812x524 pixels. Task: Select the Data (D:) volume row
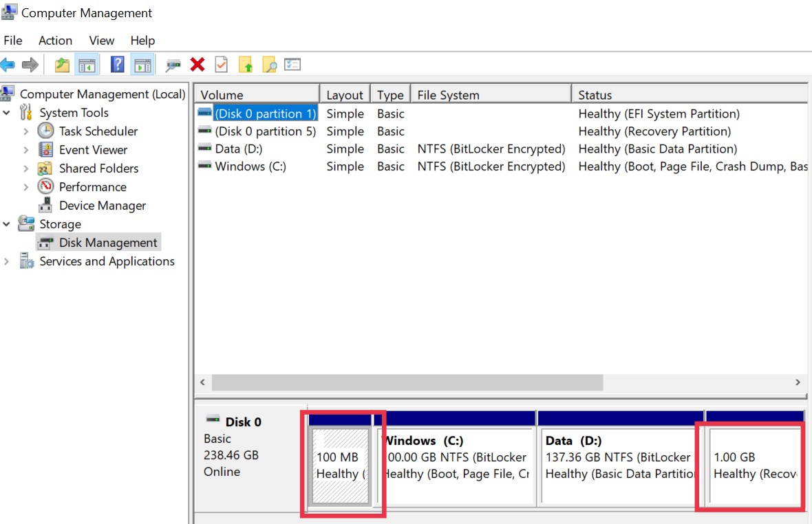[228, 149]
